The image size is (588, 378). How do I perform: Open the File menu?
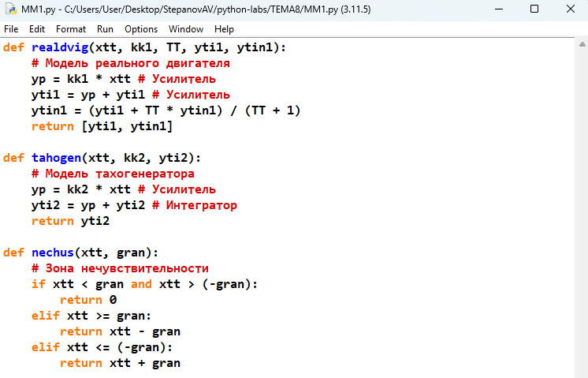point(12,29)
